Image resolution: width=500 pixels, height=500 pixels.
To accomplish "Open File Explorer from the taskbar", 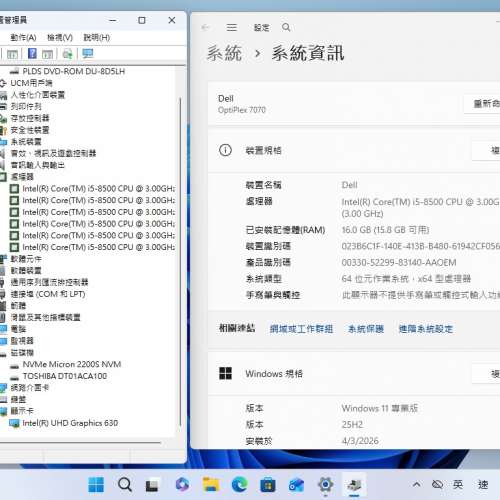I will coord(211,484).
